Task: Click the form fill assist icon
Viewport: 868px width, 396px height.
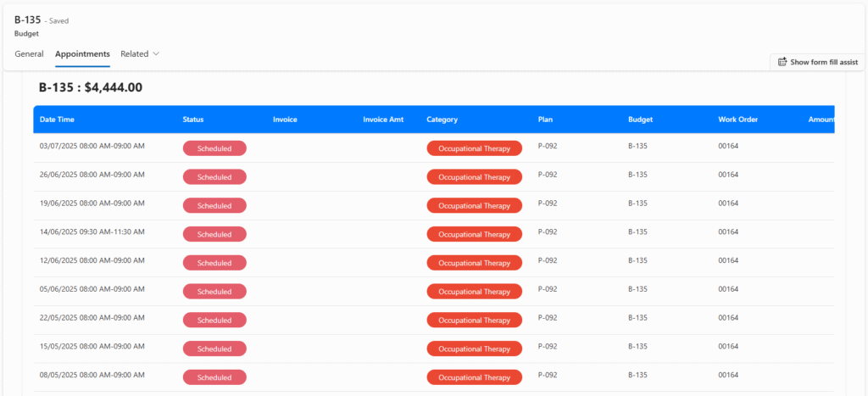Action: click(x=782, y=62)
